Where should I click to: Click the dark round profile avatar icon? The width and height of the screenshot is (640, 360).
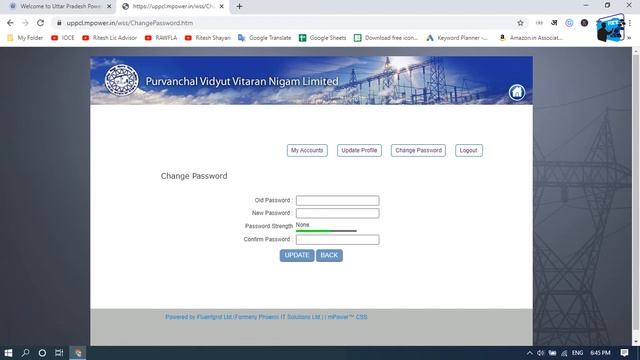(x=584, y=23)
